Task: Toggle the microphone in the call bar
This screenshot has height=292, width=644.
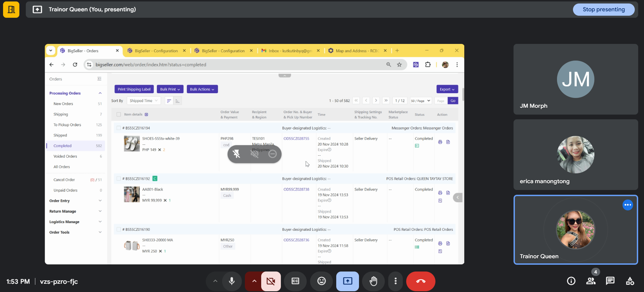Action: pos(232,281)
